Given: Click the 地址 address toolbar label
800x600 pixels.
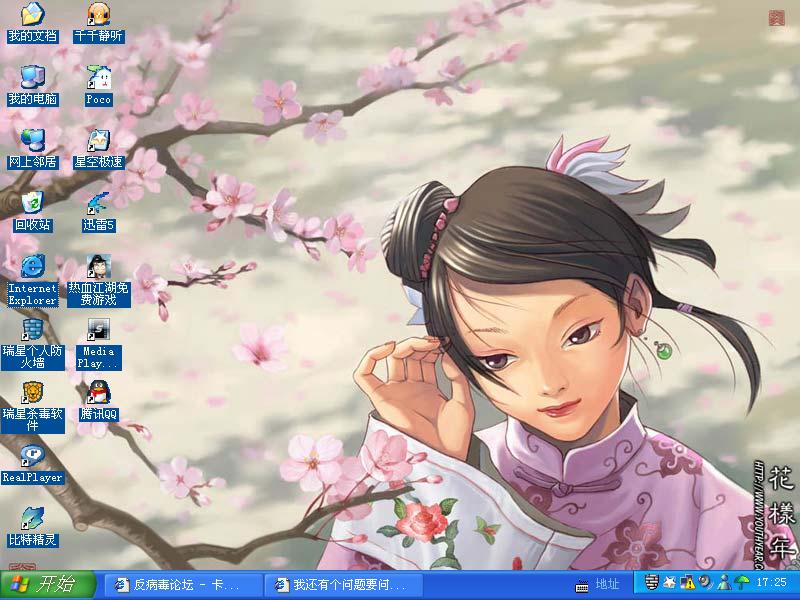Looking at the screenshot, I should (x=607, y=584).
